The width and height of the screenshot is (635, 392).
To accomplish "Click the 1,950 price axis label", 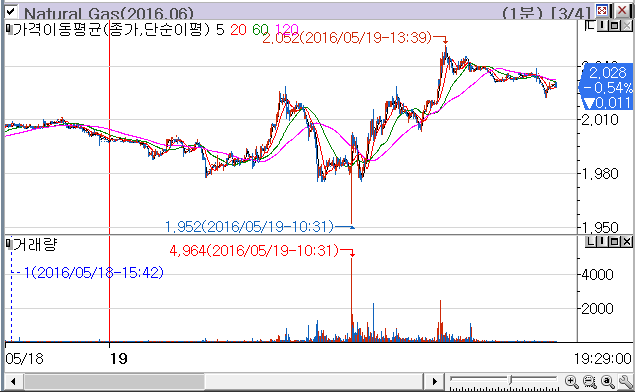I will coord(600,228).
